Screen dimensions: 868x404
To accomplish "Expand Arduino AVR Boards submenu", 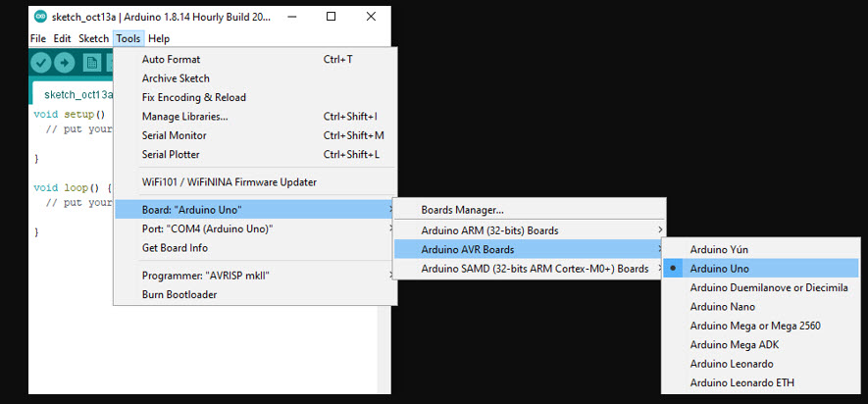I will [x=530, y=250].
